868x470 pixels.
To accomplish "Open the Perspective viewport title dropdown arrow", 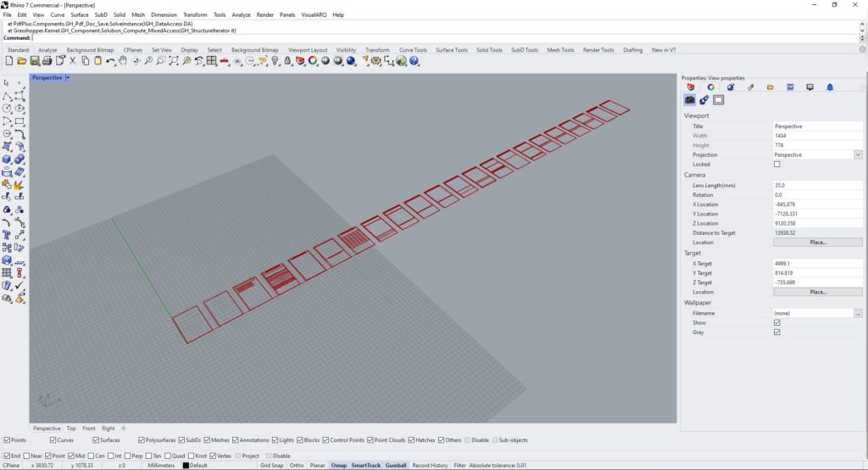I will 68,77.
